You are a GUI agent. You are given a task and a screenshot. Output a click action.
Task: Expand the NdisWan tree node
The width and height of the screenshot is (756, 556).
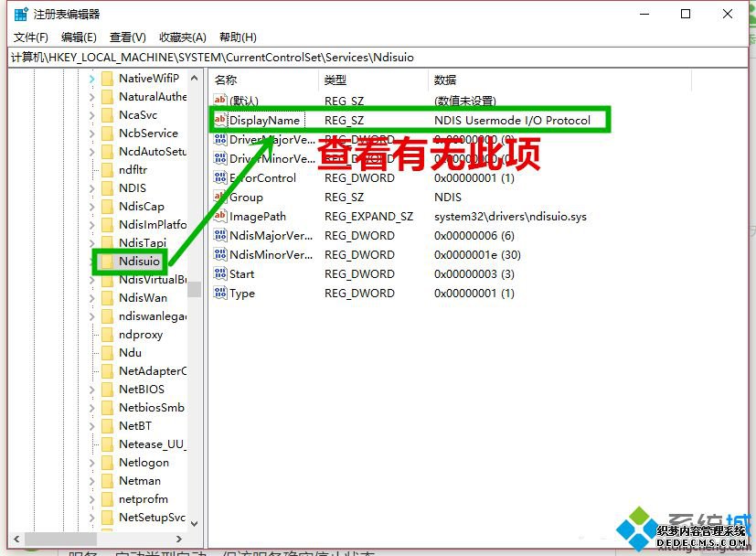click(91, 298)
